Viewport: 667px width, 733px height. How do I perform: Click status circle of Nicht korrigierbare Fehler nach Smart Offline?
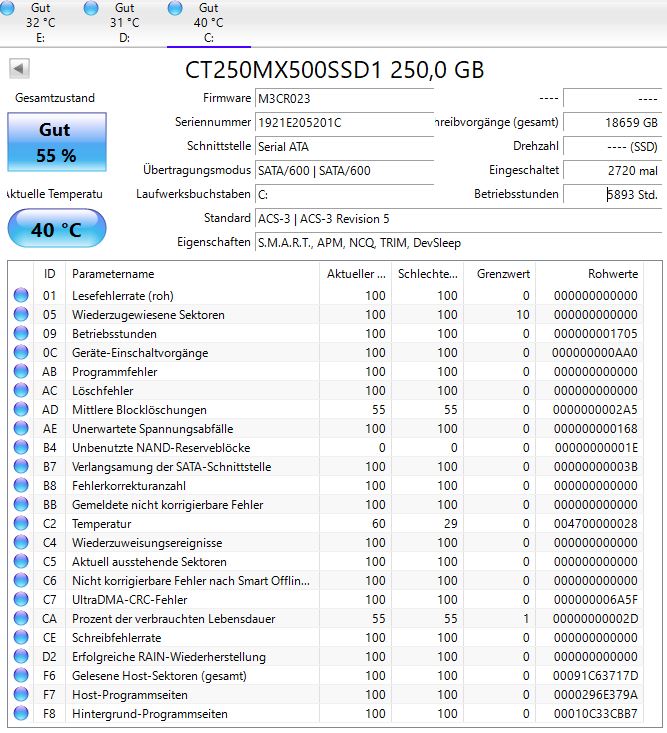pyautogui.click(x=21, y=581)
